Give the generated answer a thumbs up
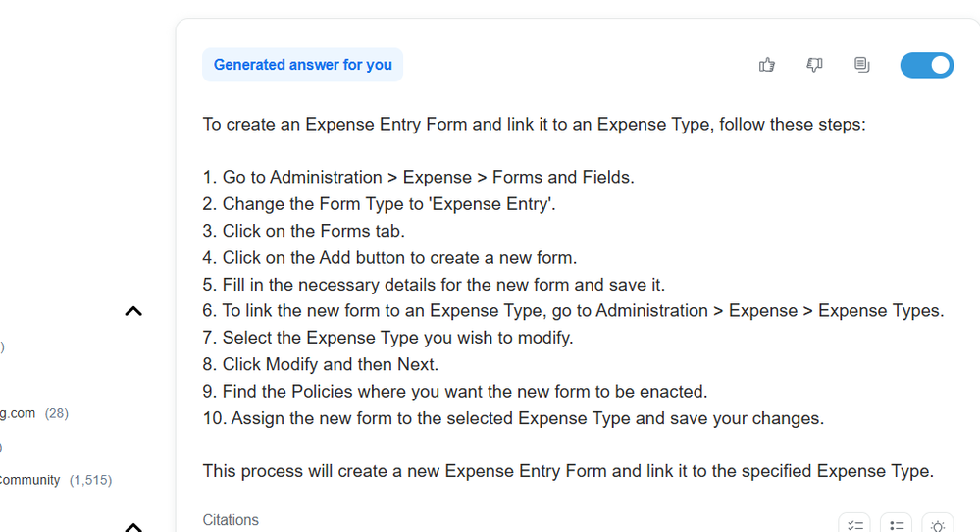980x532 pixels. [x=767, y=65]
